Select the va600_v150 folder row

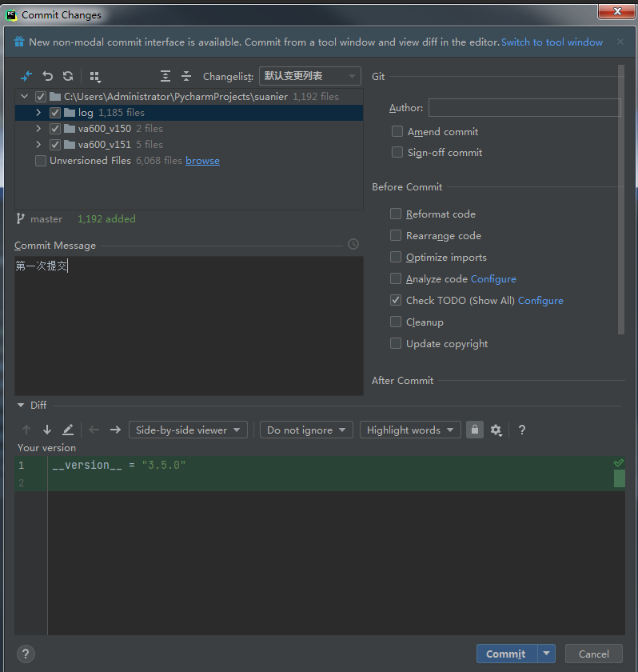tap(189, 129)
